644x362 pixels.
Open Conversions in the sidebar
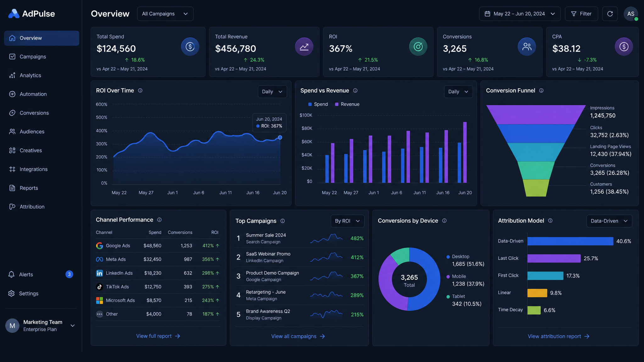pyautogui.click(x=42, y=113)
